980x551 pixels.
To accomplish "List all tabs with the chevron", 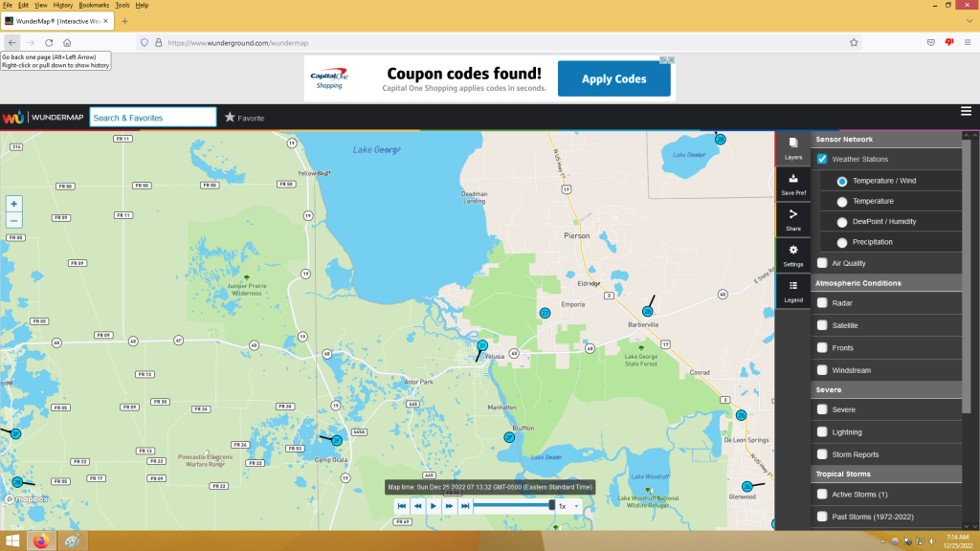I will 969,21.
